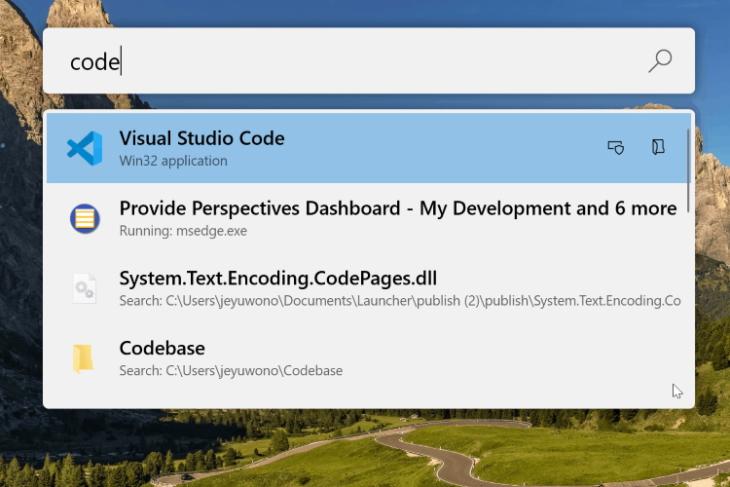
Task: Click the 'Win32 application' subtitle
Action: 173,161
